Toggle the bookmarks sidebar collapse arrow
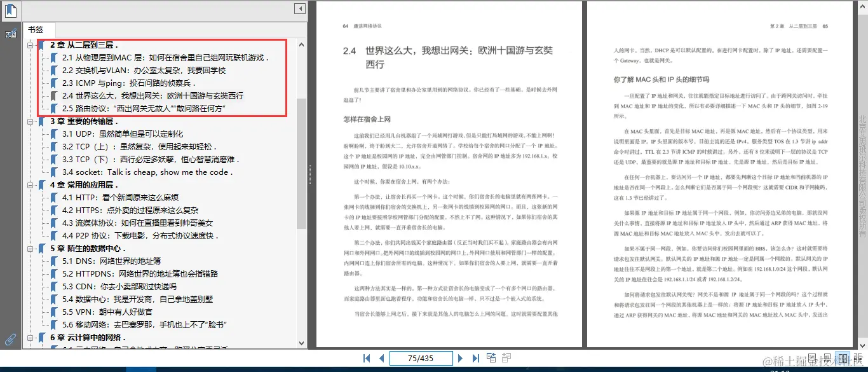This screenshot has width=868, height=372. [299, 8]
